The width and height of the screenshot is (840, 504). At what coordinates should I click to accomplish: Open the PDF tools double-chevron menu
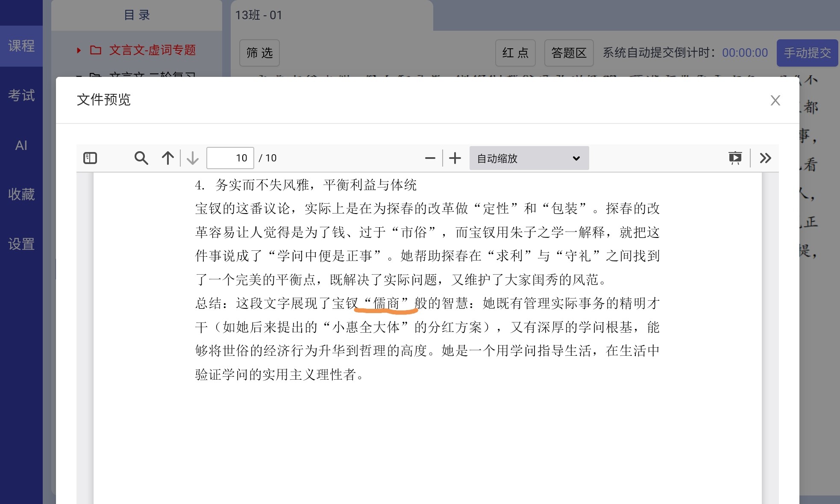[x=765, y=158]
